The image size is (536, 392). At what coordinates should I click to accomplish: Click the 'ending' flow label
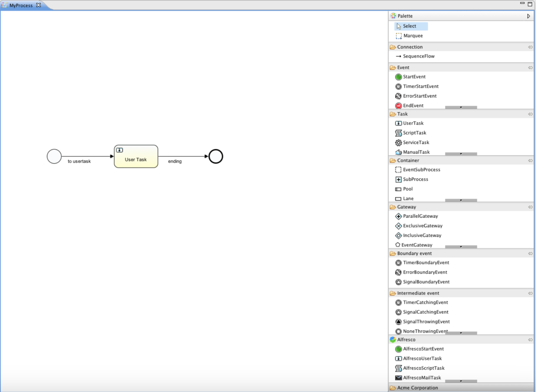click(175, 161)
